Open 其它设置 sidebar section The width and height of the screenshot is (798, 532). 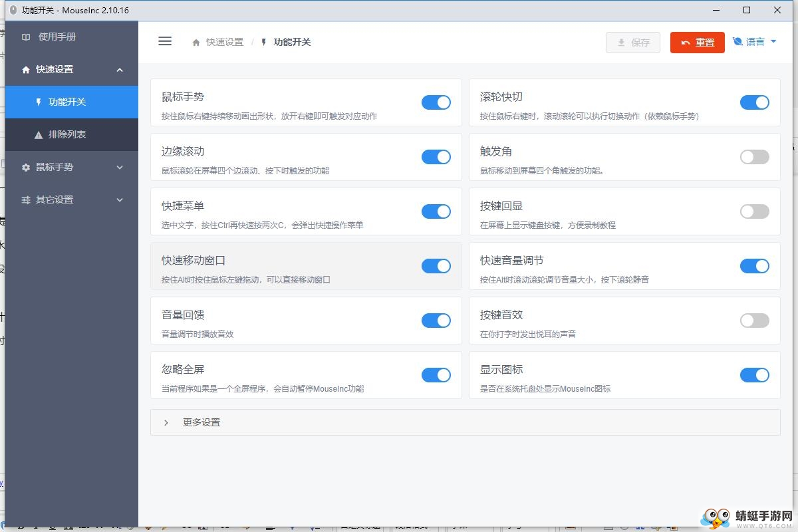click(x=72, y=200)
